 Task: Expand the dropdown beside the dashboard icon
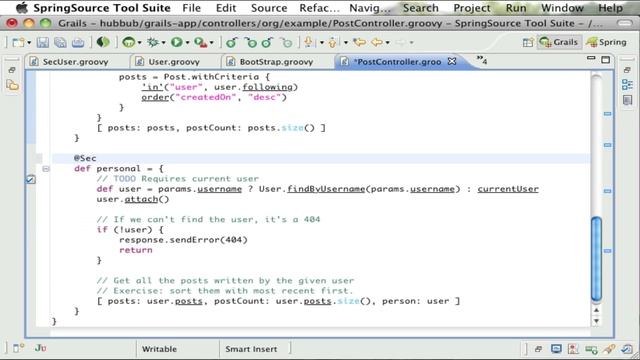coord(139,42)
